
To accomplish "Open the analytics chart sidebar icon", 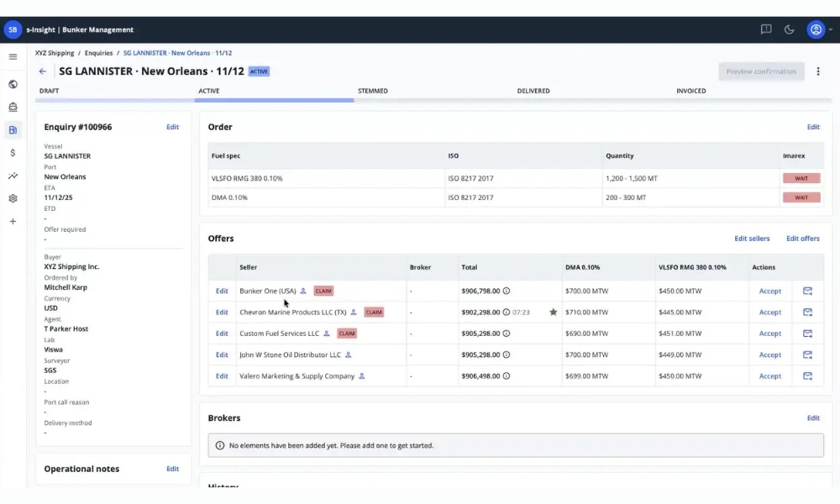I will click(13, 176).
